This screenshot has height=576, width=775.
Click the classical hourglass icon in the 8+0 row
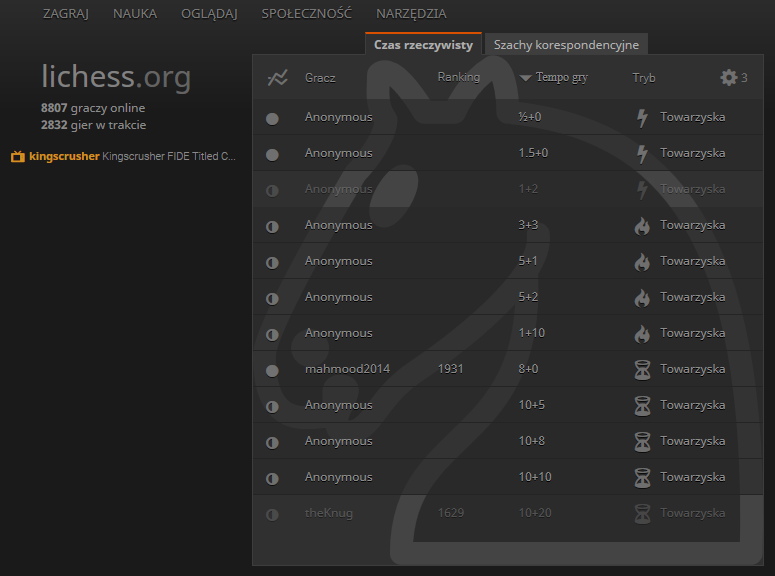(x=642, y=370)
